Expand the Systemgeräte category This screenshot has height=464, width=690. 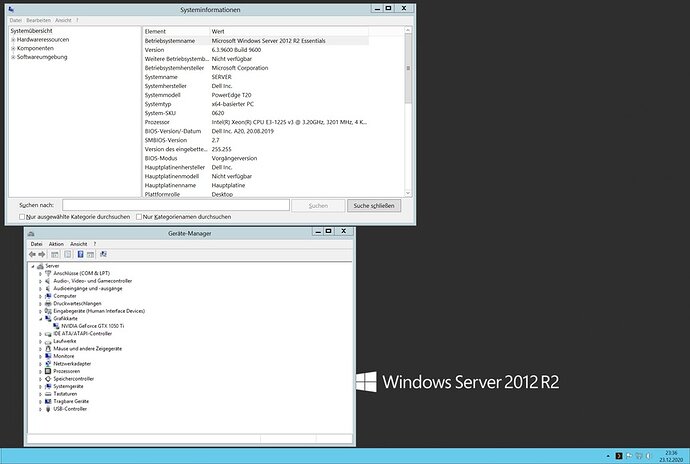pos(40,387)
